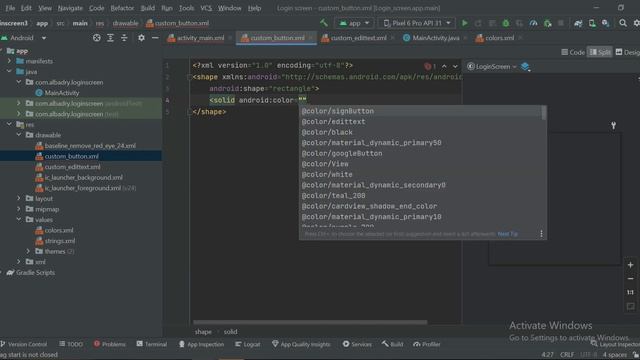Select the opened file target icon in Project panel

96,38
